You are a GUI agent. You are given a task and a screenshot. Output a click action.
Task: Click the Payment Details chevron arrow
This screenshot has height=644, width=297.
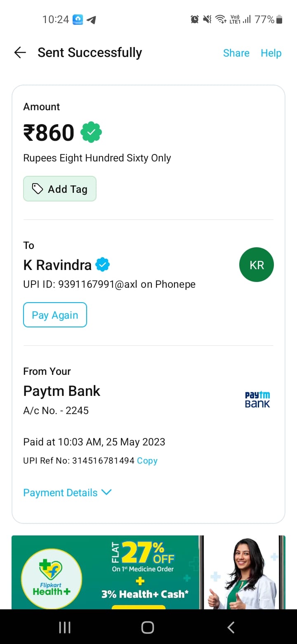pos(106,492)
